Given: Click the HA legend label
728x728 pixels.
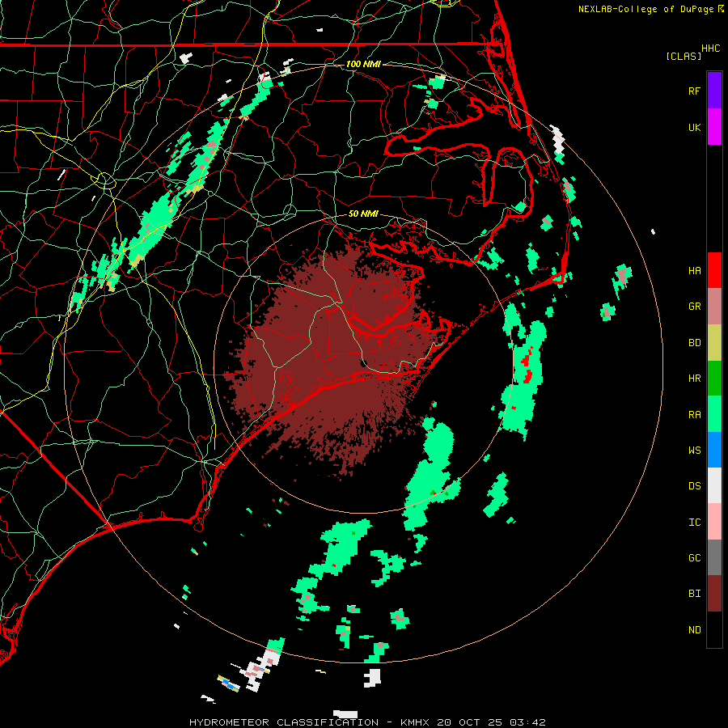Looking at the screenshot, I should coord(694,270).
